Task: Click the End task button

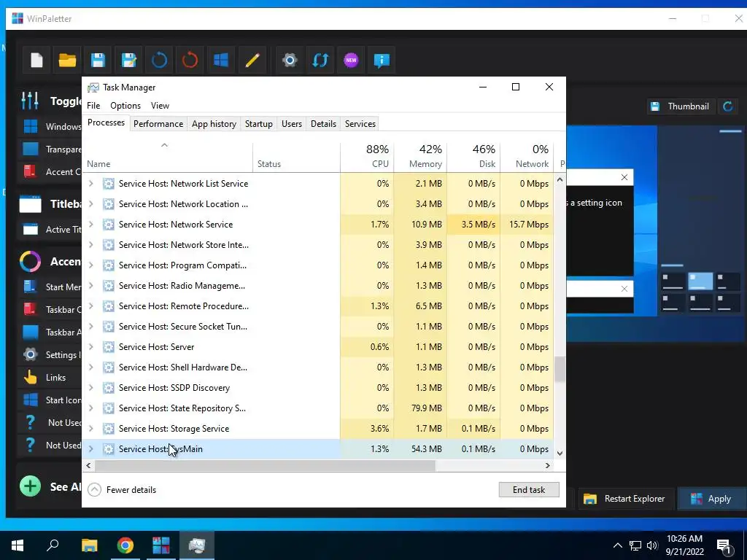Action: (x=529, y=489)
